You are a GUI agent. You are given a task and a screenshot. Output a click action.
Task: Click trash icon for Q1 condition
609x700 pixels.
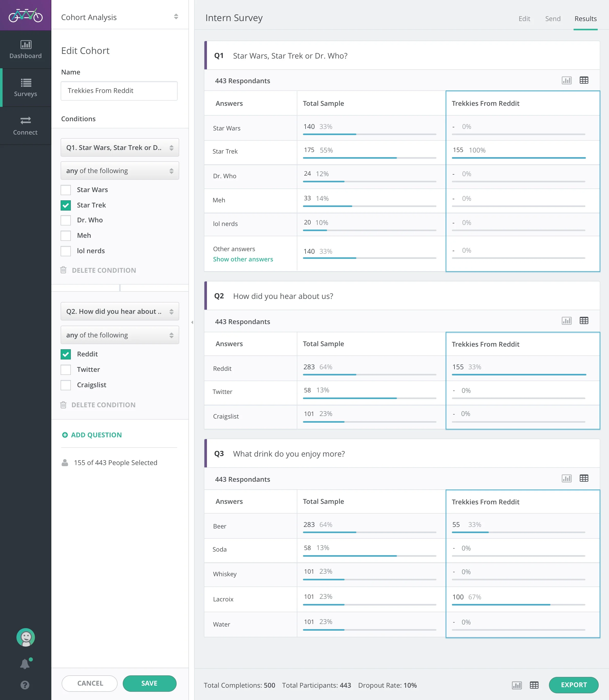point(63,270)
